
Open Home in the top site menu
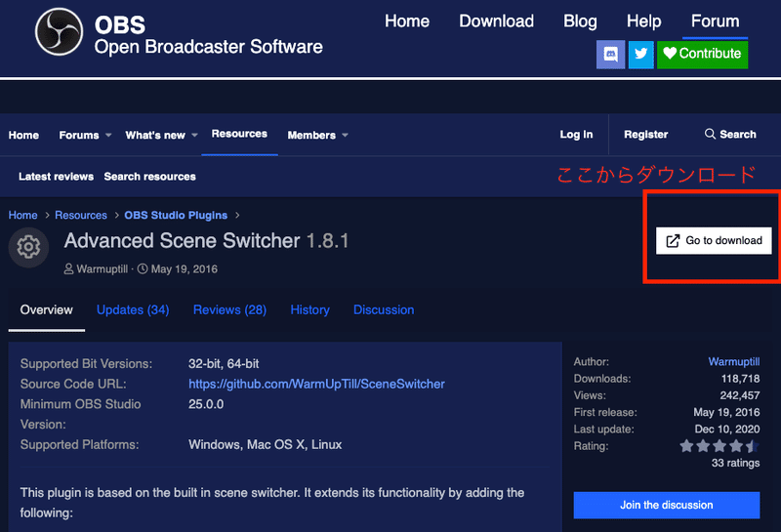407,21
